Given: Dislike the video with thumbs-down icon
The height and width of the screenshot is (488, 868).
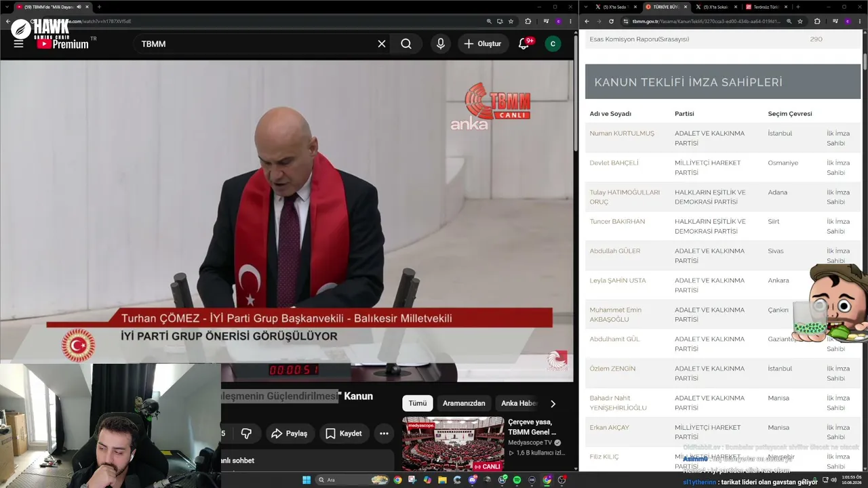Looking at the screenshot, I should 246,433.
